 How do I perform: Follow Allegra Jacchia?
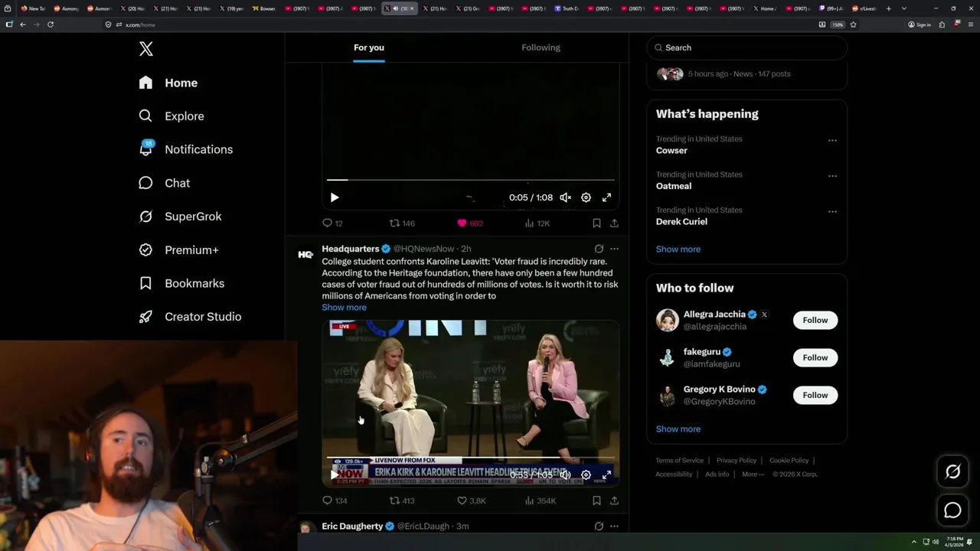[815, 320]
